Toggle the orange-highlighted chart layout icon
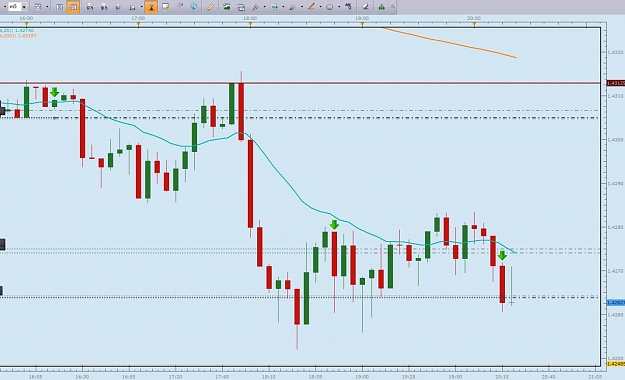 (73, 7)
